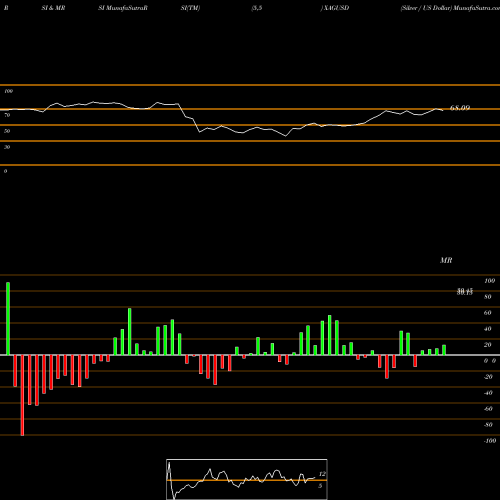Viewport: 500px width, 500px height.
Task: Select the RSI axis label 70
Action: click(x=7, y=115)
